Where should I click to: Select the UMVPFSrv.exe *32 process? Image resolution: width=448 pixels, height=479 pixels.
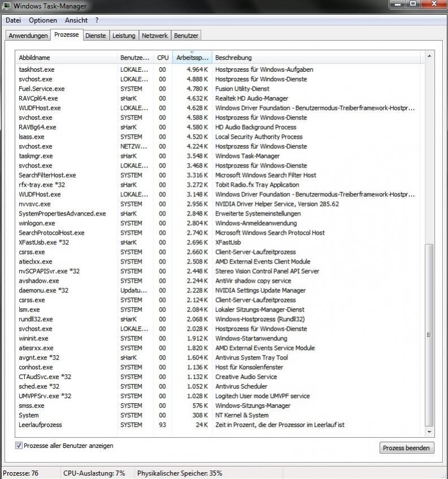(x=219, y=396)
